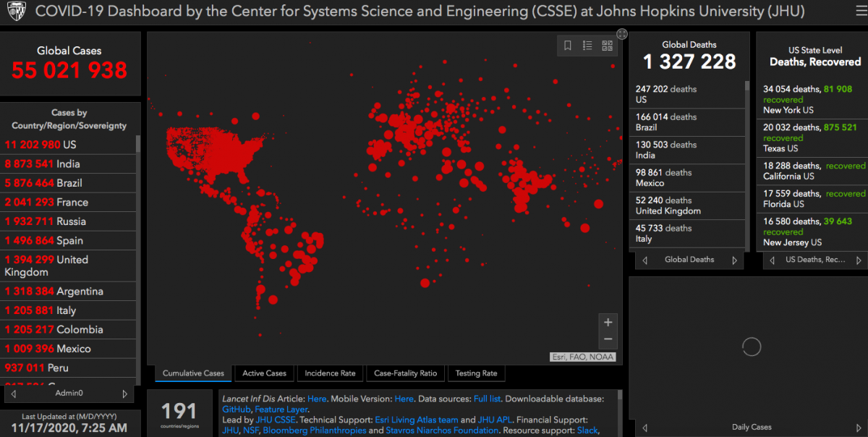Click the Johns Hopkins shield logo
The image size is (868, 437).
pyautogui.click(x=17, y=12)
